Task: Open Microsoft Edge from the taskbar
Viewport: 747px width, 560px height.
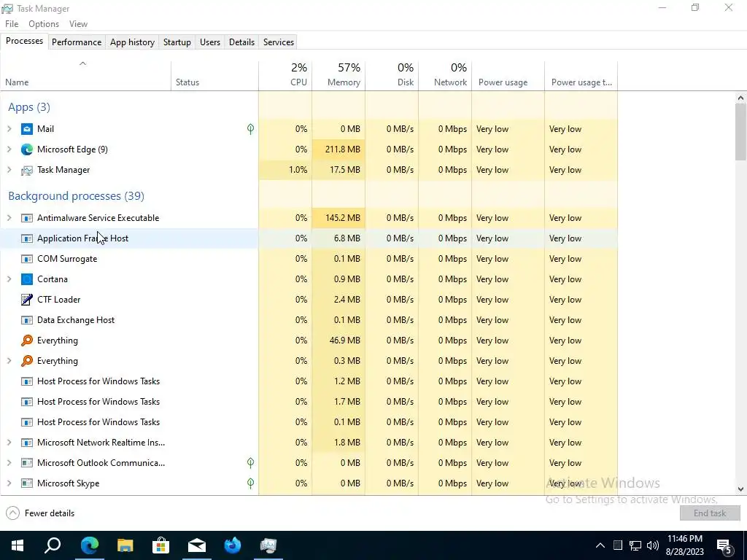Action: (89, 545)
